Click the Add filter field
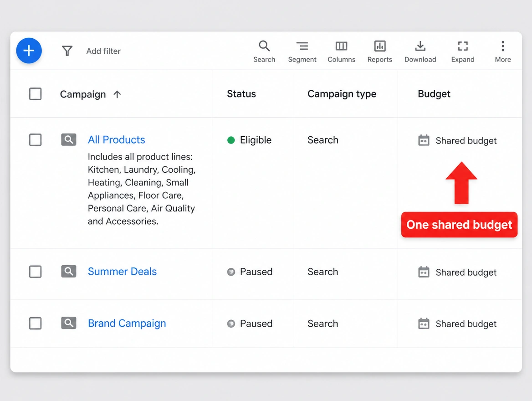 coord(103,51)
